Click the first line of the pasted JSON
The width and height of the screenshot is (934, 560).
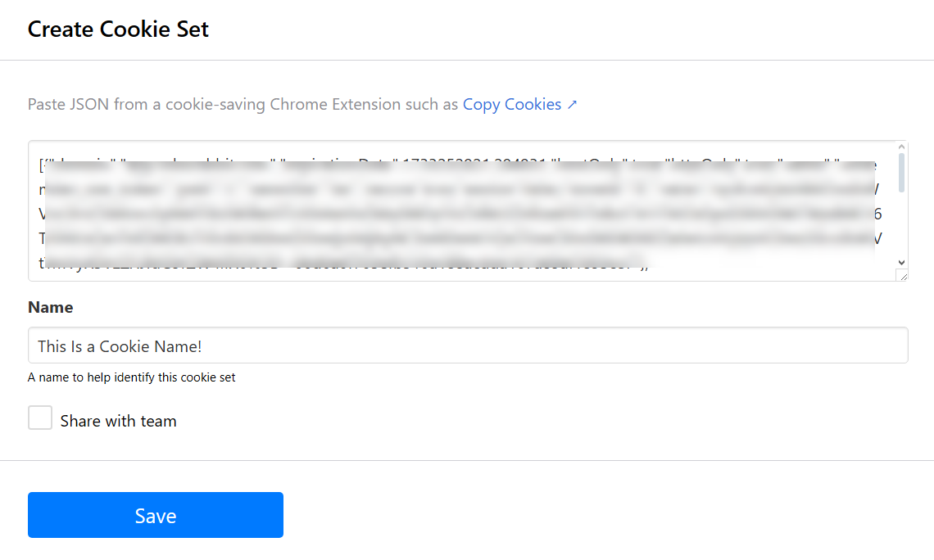coord(457,165)
